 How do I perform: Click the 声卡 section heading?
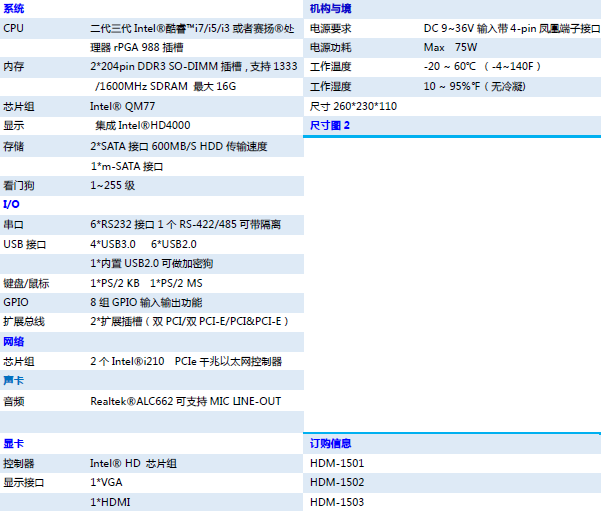(14, 380)
